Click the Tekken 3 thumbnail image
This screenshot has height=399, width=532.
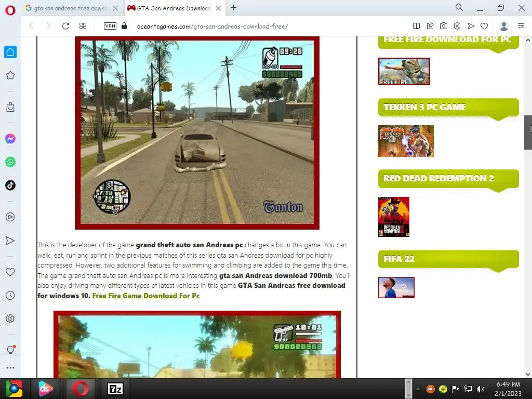click(406, 141)
